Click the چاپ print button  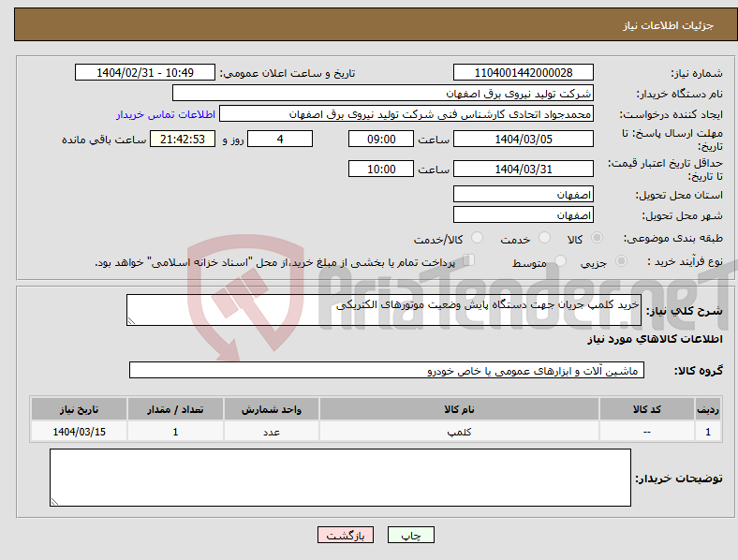pos(411,535)
